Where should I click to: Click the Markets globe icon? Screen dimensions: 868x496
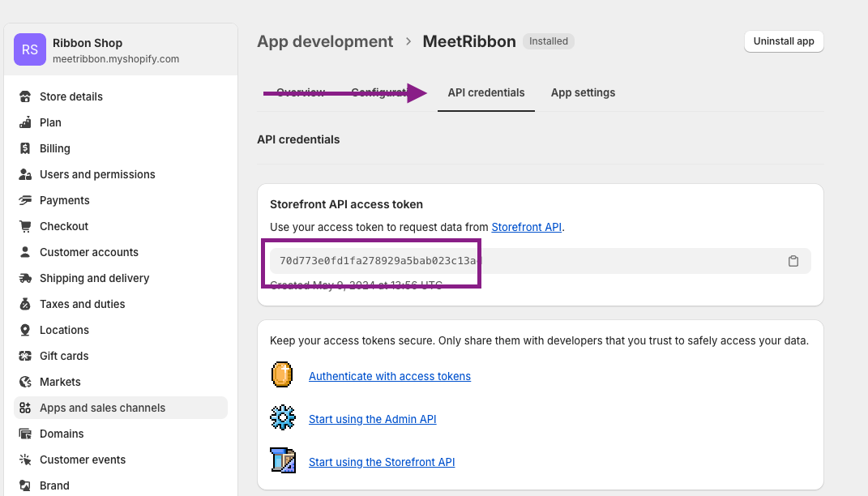[x=25, y=382]
